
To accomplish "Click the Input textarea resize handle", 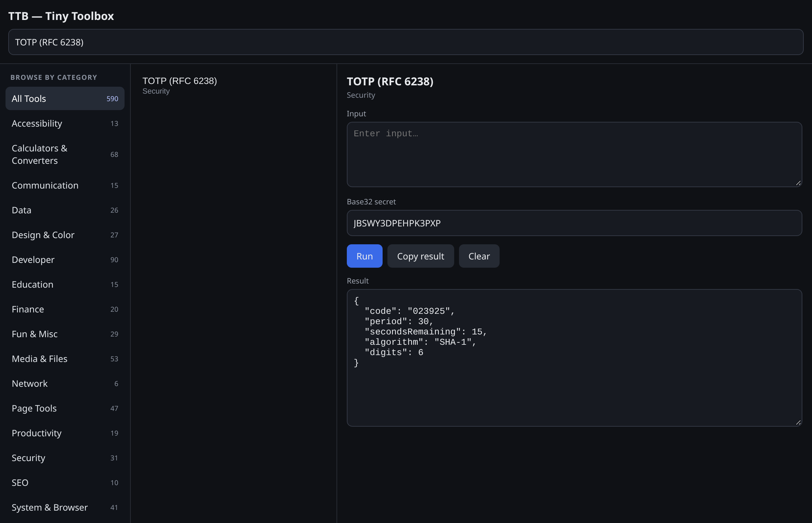I will pos(798,183).
